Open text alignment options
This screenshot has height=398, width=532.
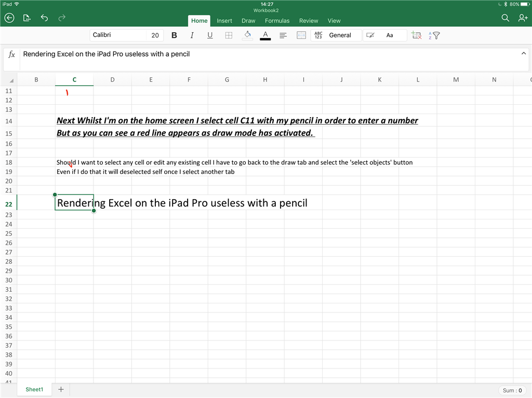point(283,35)
